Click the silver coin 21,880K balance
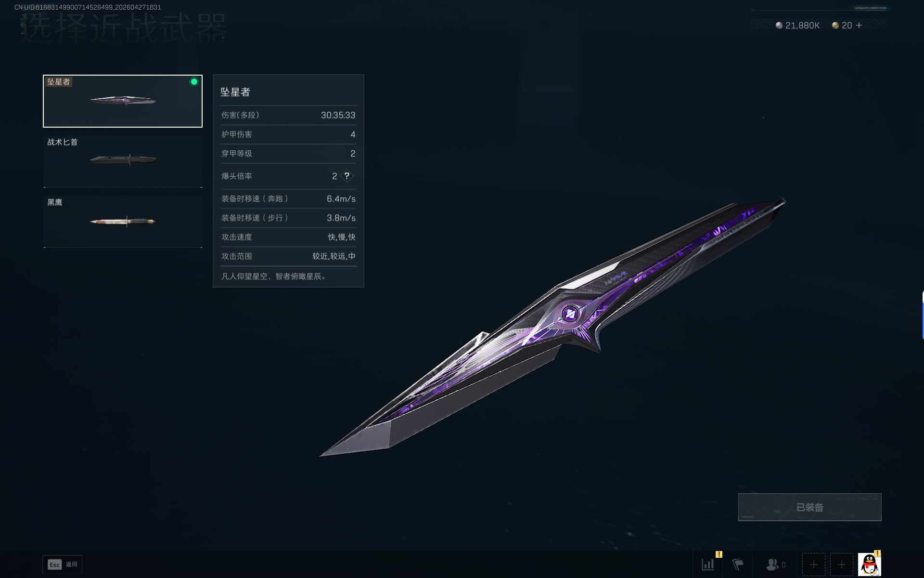924x578 pixels. (x=797, y=26)
